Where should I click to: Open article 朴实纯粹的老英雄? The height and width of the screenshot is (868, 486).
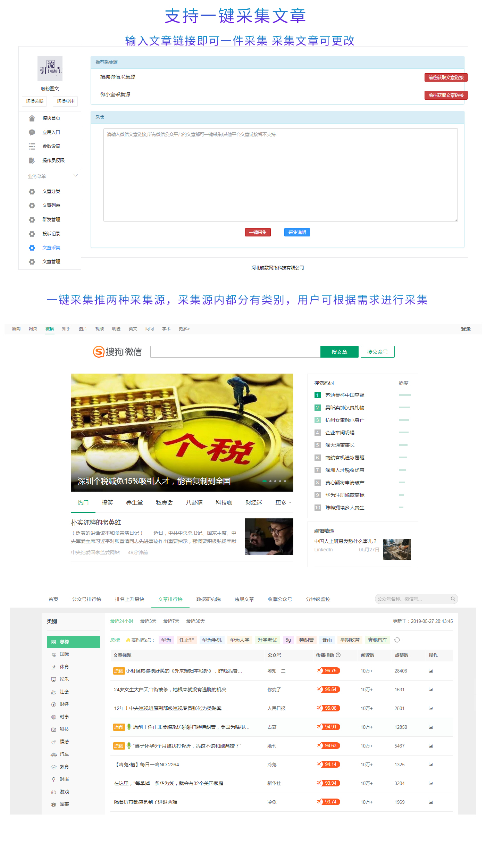pos(96,522)
